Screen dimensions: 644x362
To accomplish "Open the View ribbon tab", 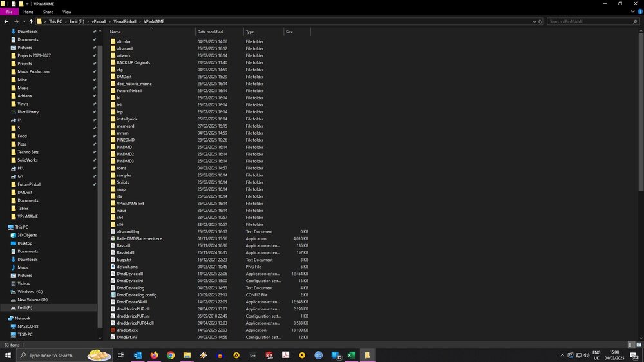I will click(x=66, y=12).
